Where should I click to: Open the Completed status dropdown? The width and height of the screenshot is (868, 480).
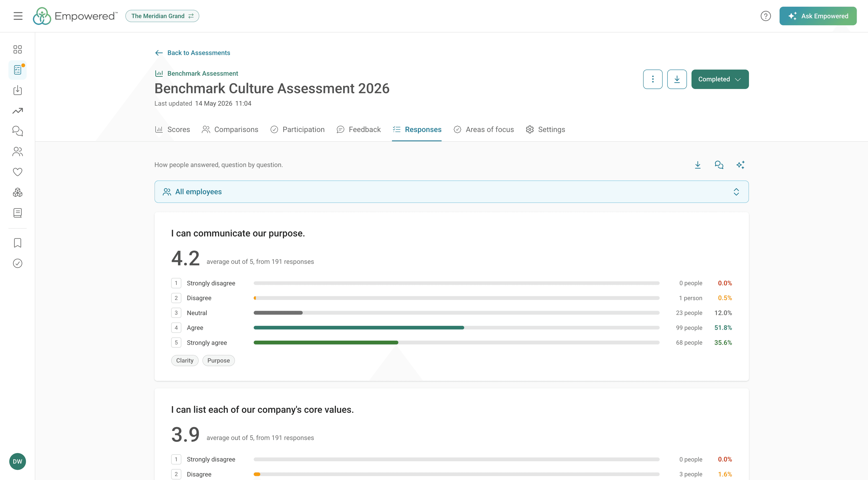point(720,79)
